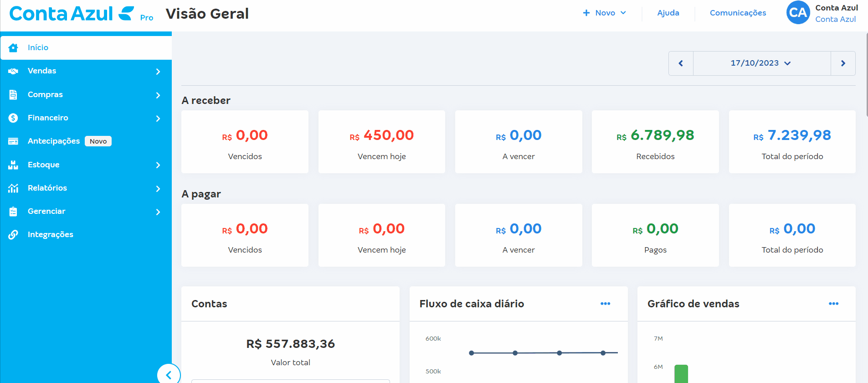Open A receber Recebidos R$ 6.789,98 card
The height and width of the screenshot is (383, 868).
pos(655,142)
